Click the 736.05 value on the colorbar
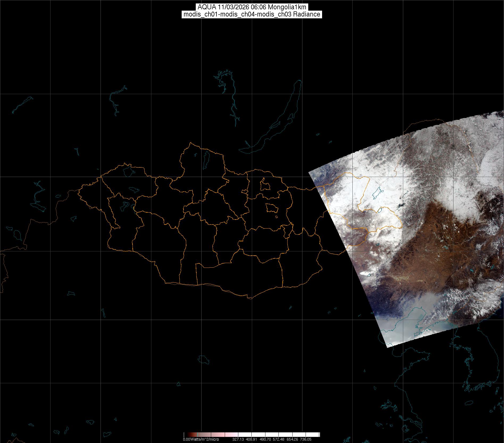The height and width of the screenshot is (443, 504). click(306, 439)
